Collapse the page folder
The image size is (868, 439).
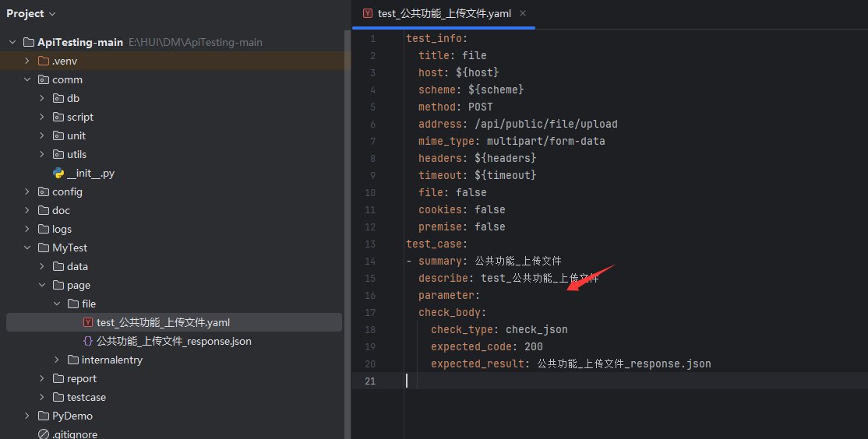coord(42,285)
